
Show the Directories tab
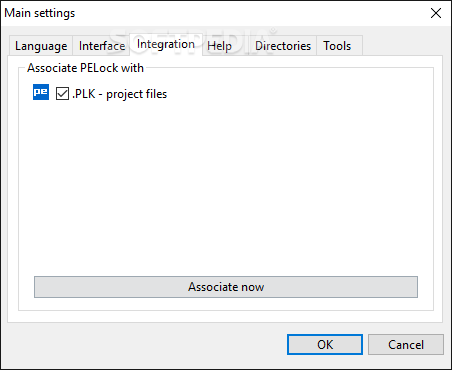pyautogui.click(x=283, y=46)
